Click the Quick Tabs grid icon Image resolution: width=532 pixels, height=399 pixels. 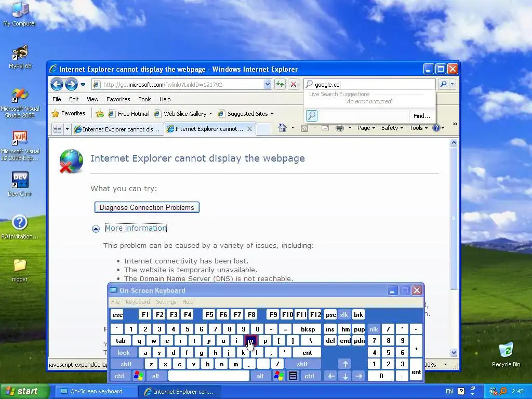(x=57, y=129)
